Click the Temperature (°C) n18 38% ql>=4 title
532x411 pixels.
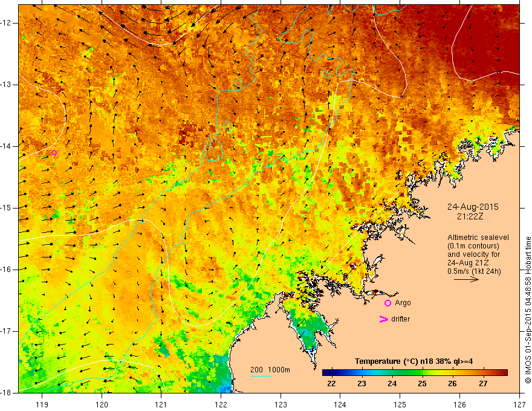[414, 361]
